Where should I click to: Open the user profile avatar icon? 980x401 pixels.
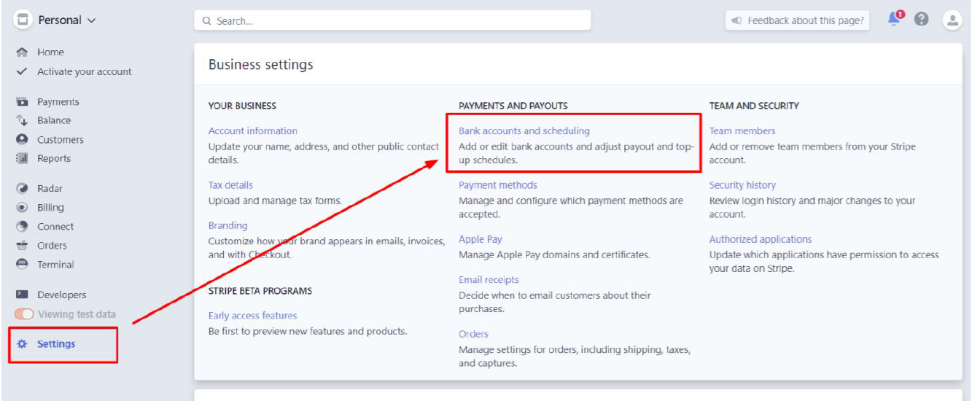click(952, 20)
